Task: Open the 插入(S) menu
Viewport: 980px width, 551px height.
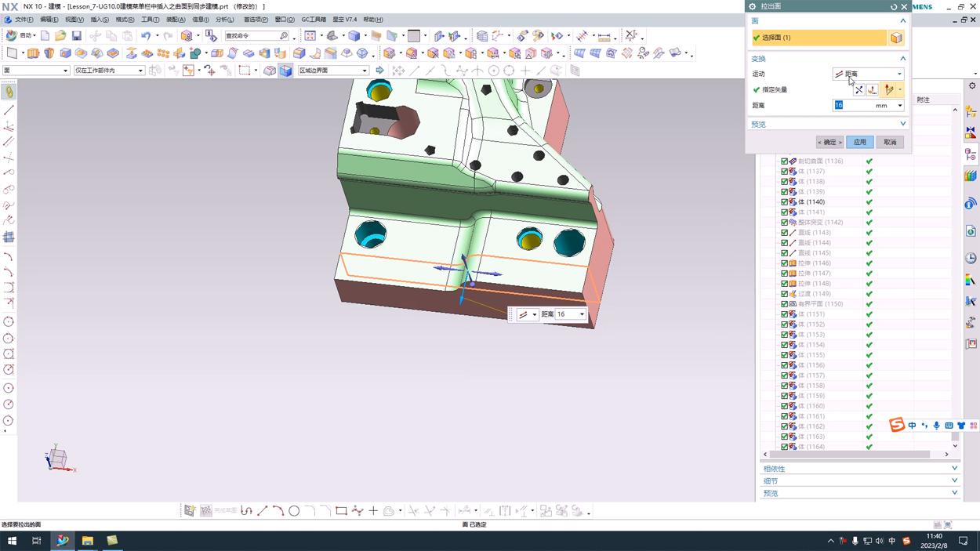Action: (x=100, y=20)
